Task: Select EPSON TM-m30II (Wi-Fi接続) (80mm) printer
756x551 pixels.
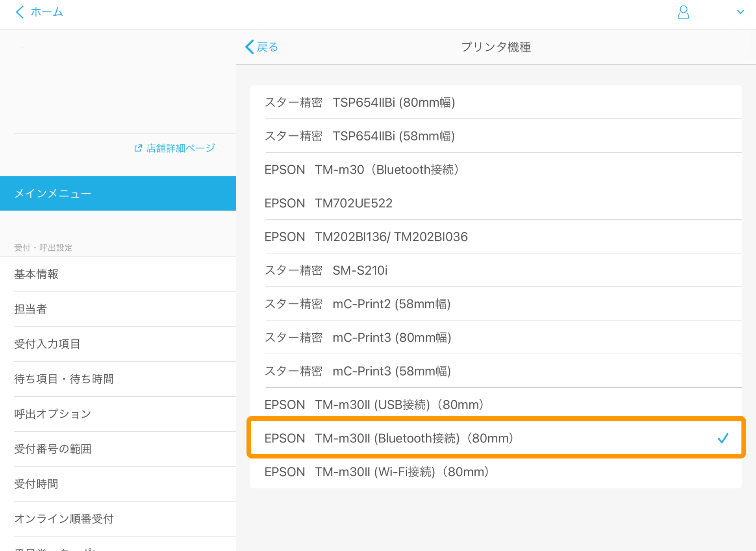Action: point(496,471)
